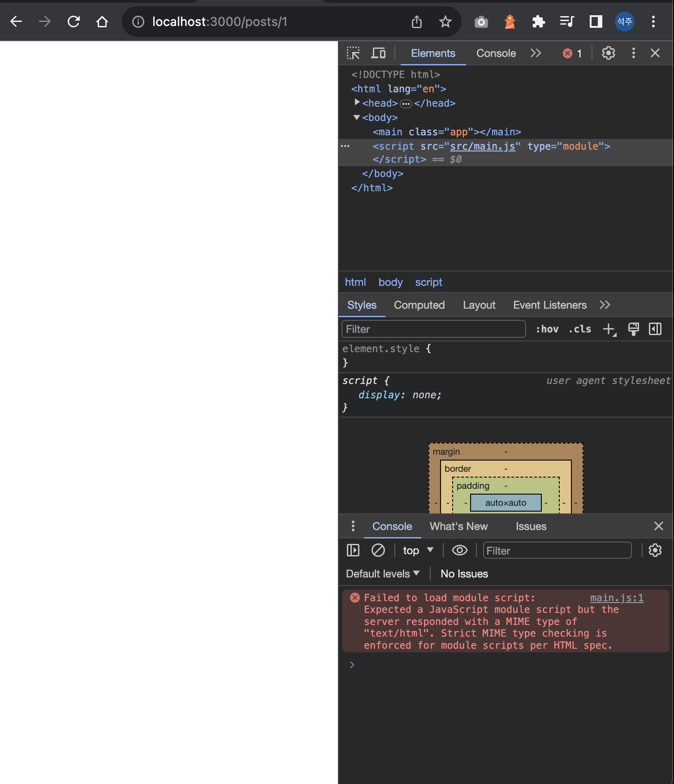Open the drawer three-dot menu

[x=353, y=526]
